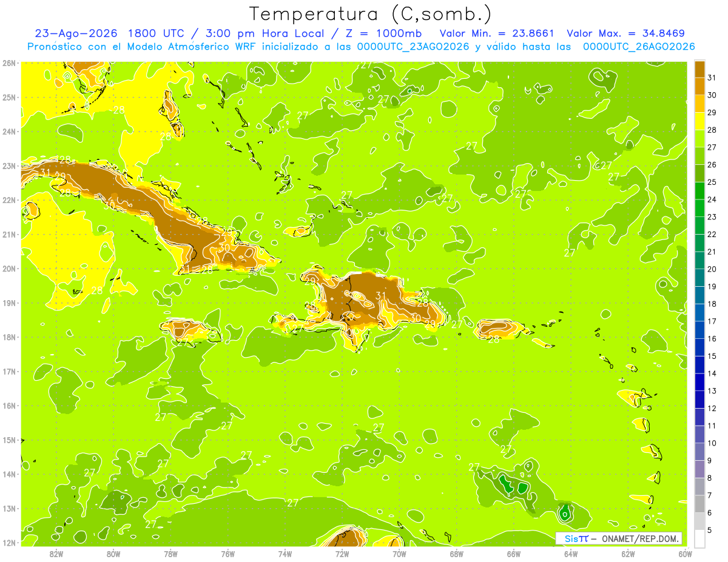Click the '20N' latitude label
This screenshot has height=562, width=728.
pyautogui.click(x=9, y=269)
